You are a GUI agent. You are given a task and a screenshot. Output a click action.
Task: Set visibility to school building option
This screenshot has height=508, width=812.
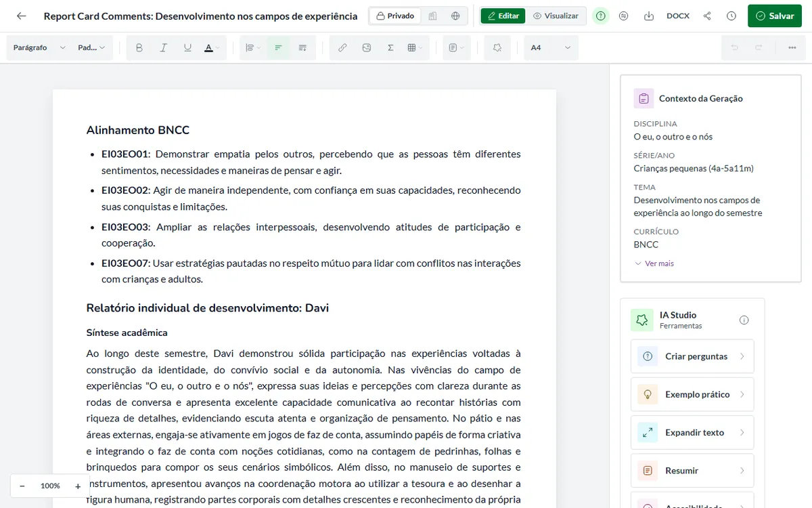pyautogui.click(x=433, y=16)
